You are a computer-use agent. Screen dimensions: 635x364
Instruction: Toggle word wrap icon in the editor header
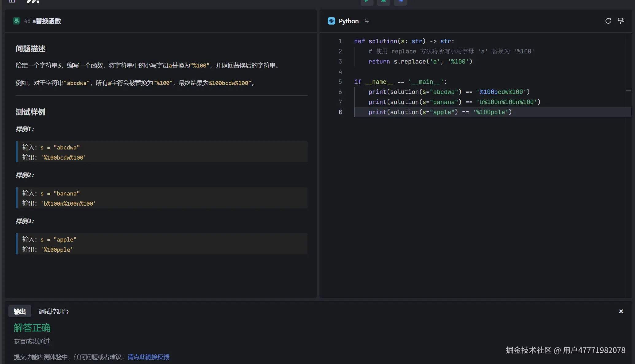621,21
